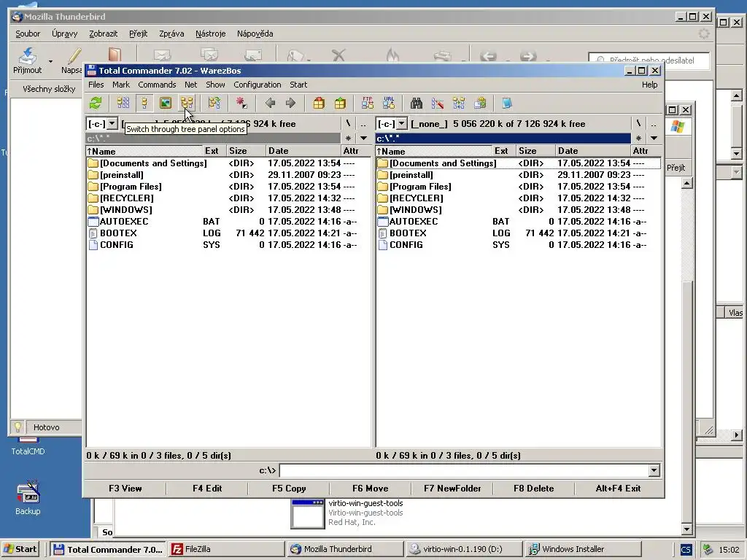
Task: Go to root in right panel backslash button
Action: click(x=638, y=124)
